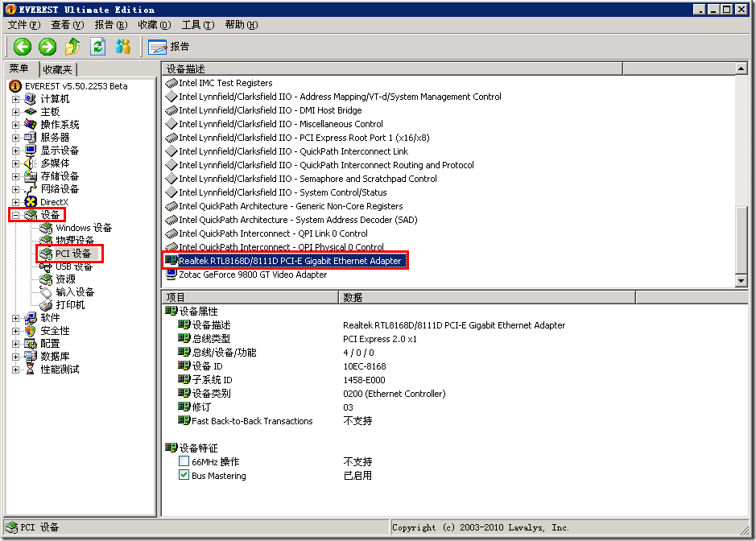Click the 配置 configuration icon

click(x=31, y=344)
